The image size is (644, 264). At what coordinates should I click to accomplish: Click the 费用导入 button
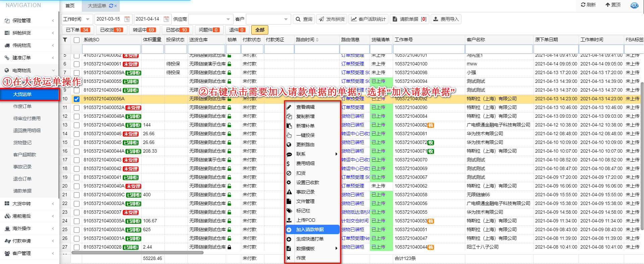click(x=446, y=19)
